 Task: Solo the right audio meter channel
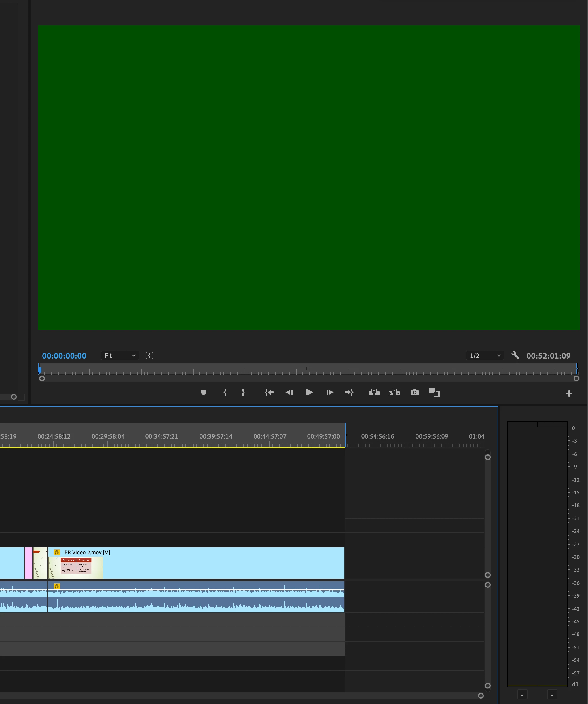pos(552,694)
